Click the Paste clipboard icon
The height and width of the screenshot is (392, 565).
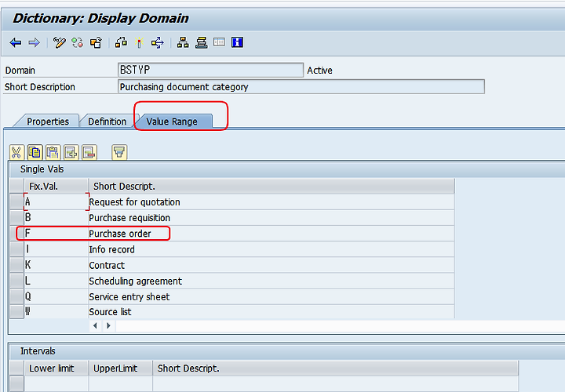53,153
